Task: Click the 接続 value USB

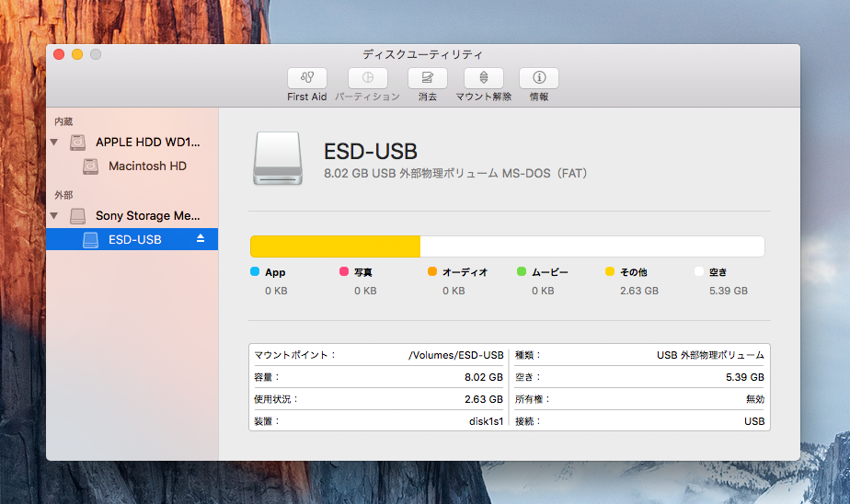Action: 754,421
